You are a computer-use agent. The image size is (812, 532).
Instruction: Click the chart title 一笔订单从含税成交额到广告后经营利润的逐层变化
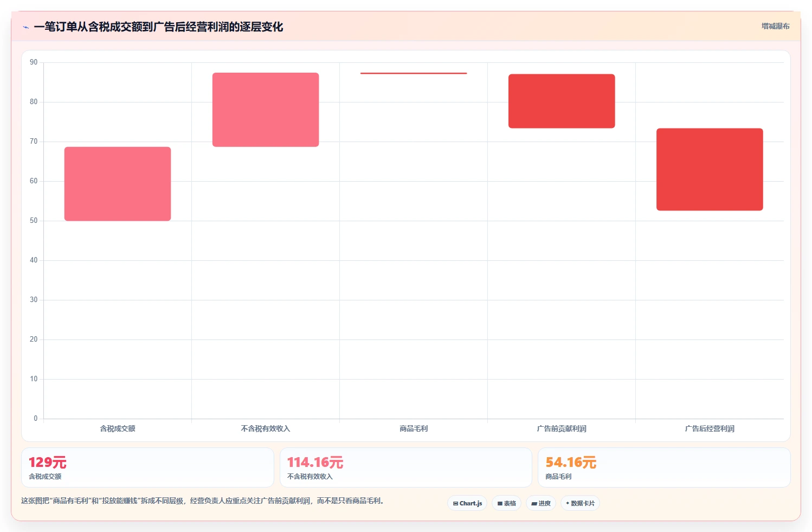[x=158, y=27]
